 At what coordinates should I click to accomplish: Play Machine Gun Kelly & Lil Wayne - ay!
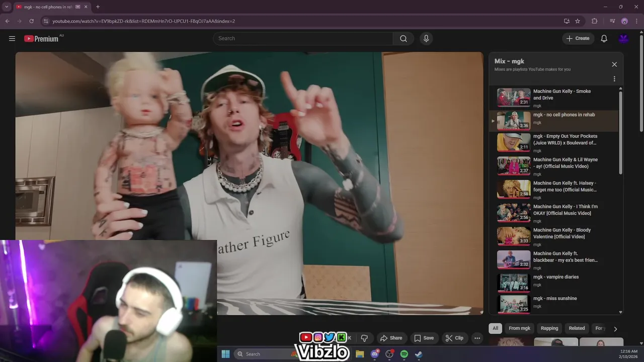pyautogui.click(x=553, y=166)
